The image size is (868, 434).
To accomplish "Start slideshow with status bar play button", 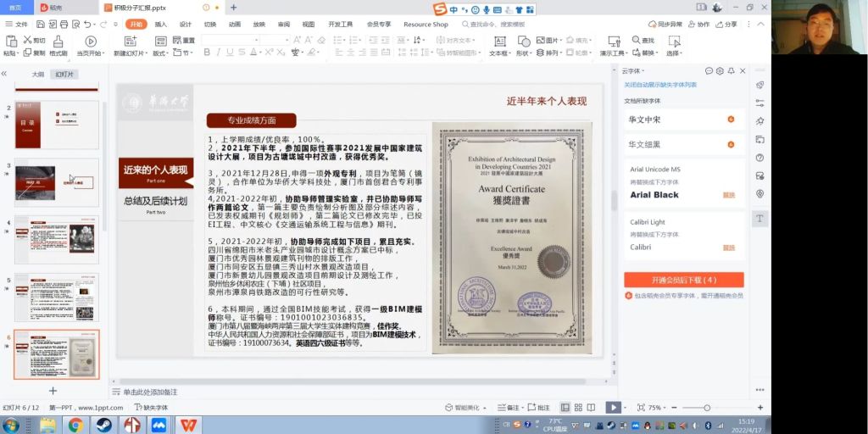I will coord(613,408).
